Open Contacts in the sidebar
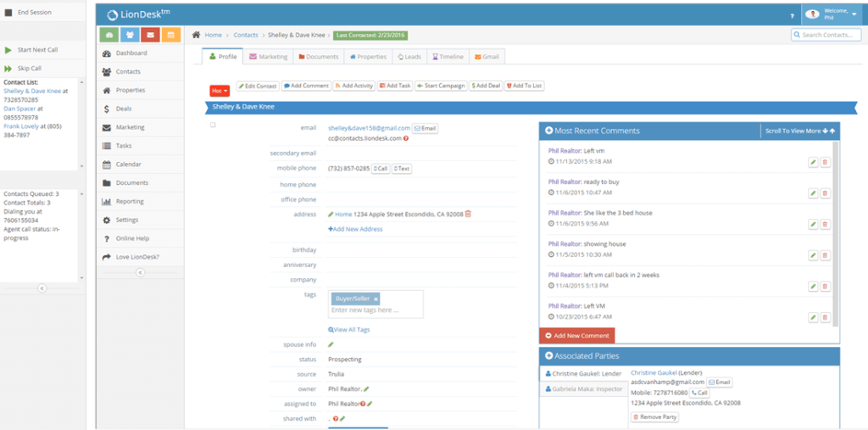The image size is (868, 430). click(140, 71)
